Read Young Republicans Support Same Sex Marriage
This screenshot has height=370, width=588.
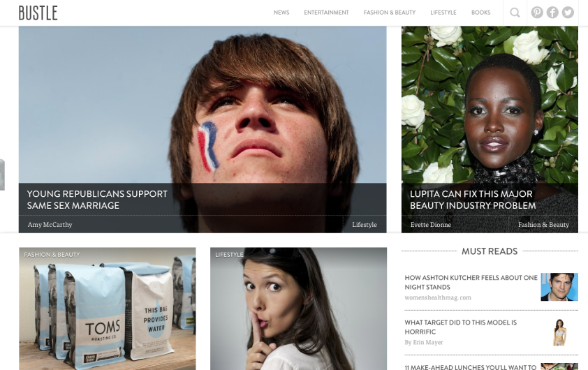[97, 200]
